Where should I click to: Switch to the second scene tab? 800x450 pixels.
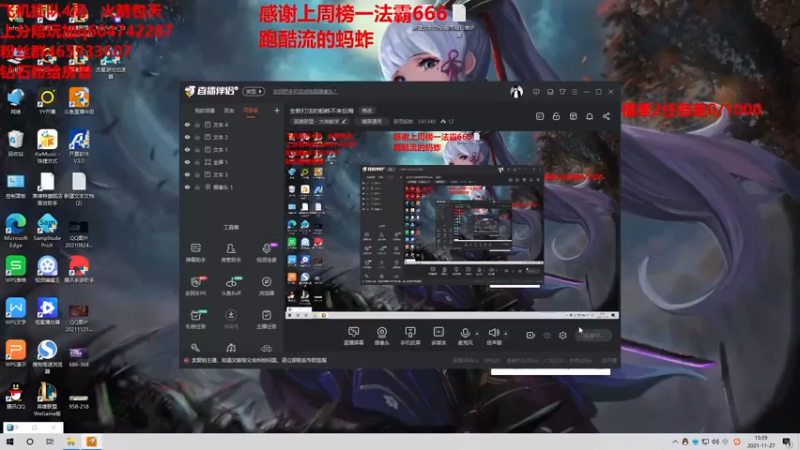point(229,110)
